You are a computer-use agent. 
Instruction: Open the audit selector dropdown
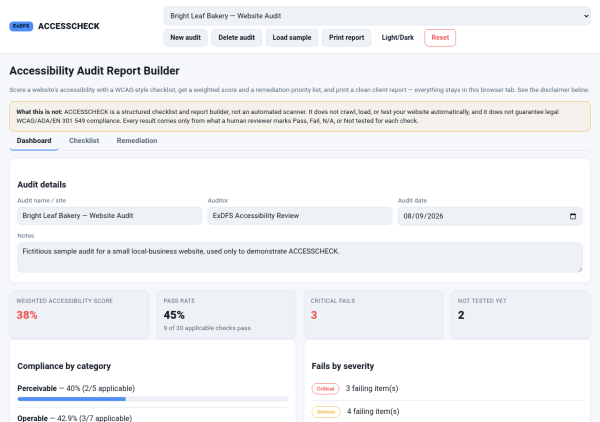[377, 16]
